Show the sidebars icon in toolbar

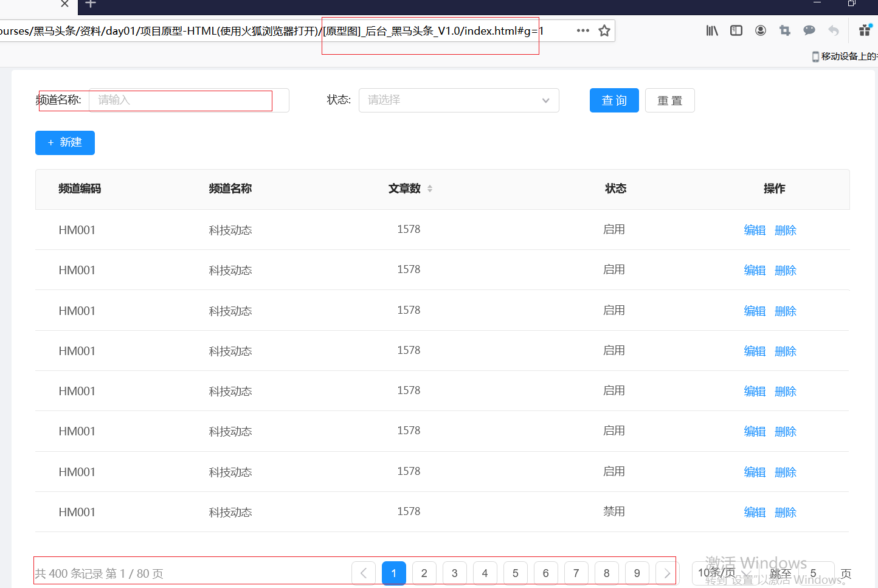pos(736,30)
